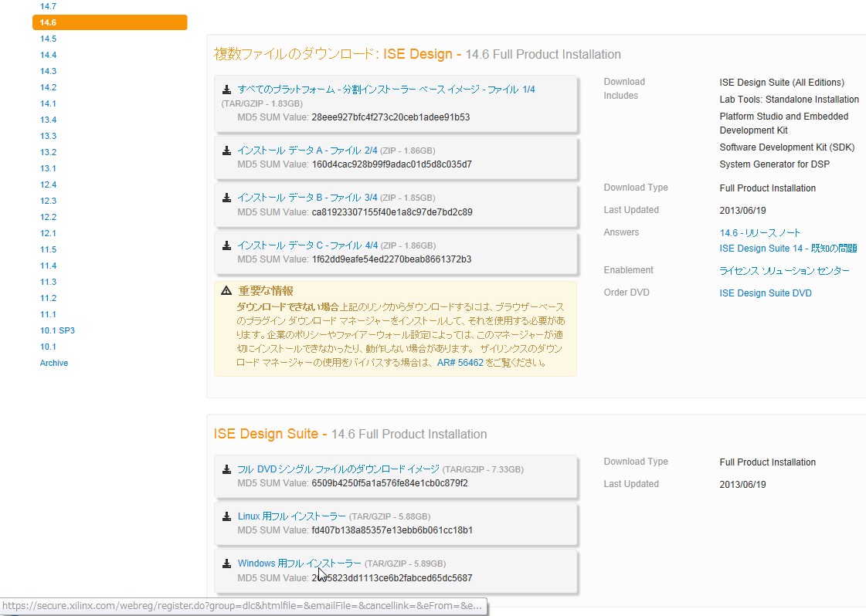Download Linux full installer
The height and width of the screenshot is (616, 866).
291,516
